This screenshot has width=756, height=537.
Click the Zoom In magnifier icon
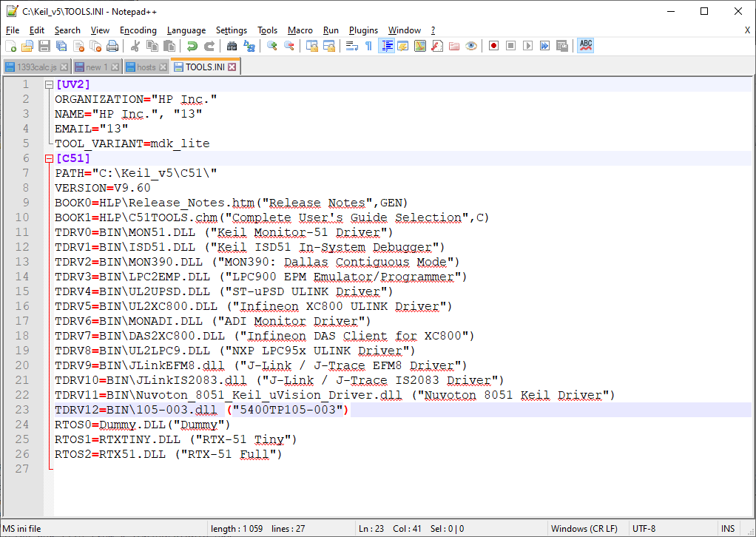point(272,46)
